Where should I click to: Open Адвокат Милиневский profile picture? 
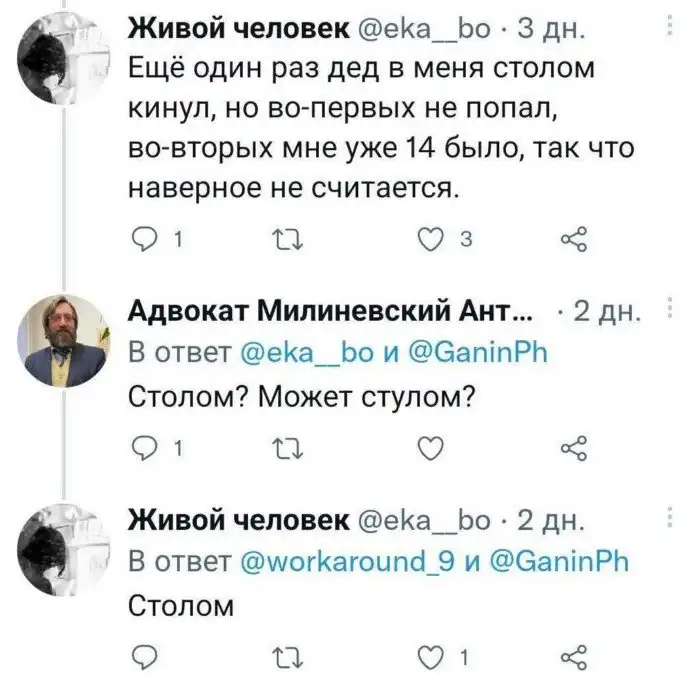click(67, 340)
